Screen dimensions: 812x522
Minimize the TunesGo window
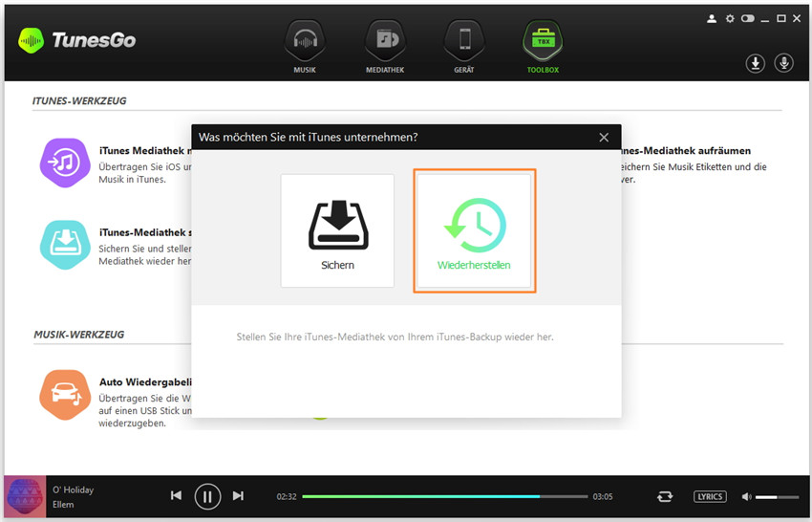click(765, 19)
